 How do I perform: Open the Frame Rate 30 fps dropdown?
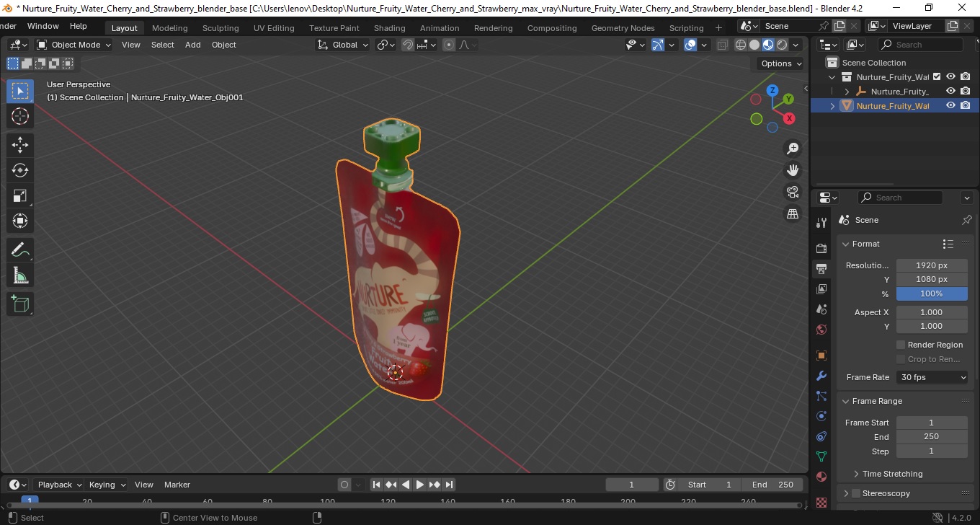point(932,377)
